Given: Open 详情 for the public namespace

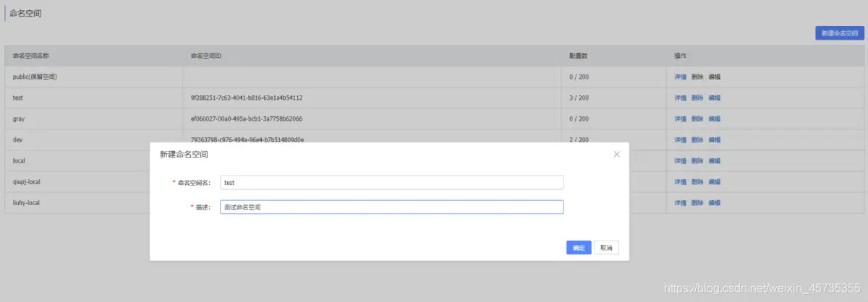Looking at the screenshot, I should 680,77.
